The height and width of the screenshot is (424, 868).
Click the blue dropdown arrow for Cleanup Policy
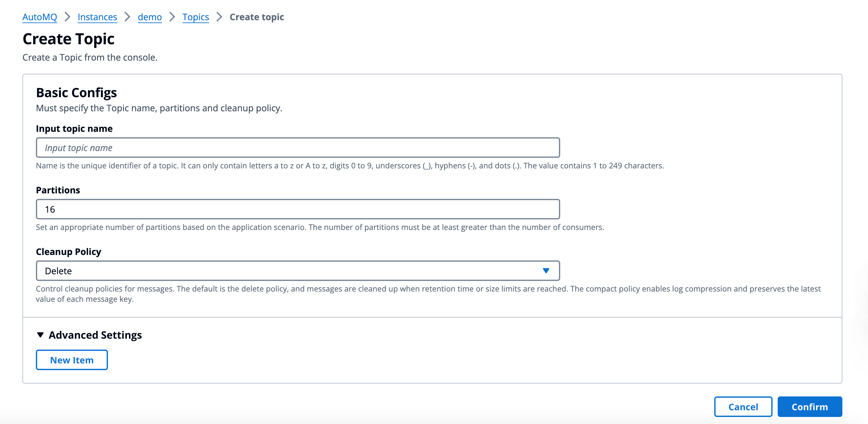(546, 271)
